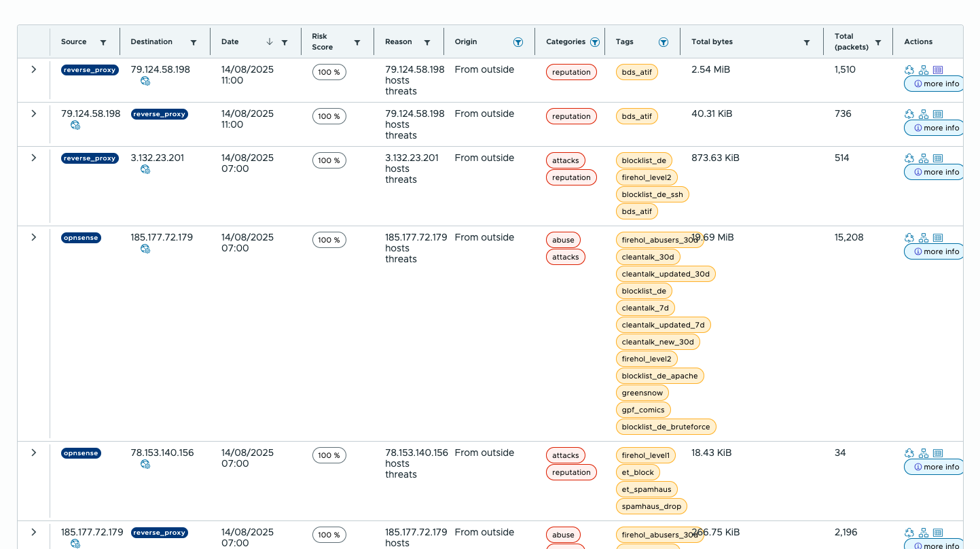Click the table grid icon in the 34-packet row
Screen dimensions: 980x549
click(938, 453)
